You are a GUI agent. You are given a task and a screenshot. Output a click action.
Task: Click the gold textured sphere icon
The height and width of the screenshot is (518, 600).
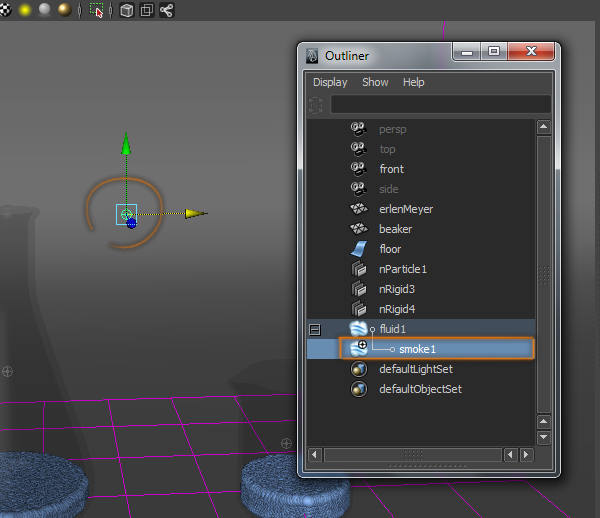pos(64,10)
